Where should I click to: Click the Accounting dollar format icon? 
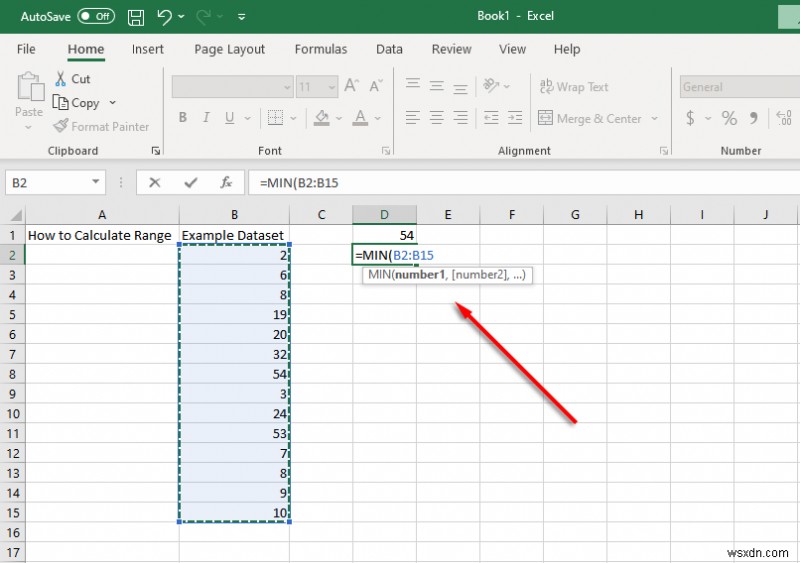click(690, 118)
